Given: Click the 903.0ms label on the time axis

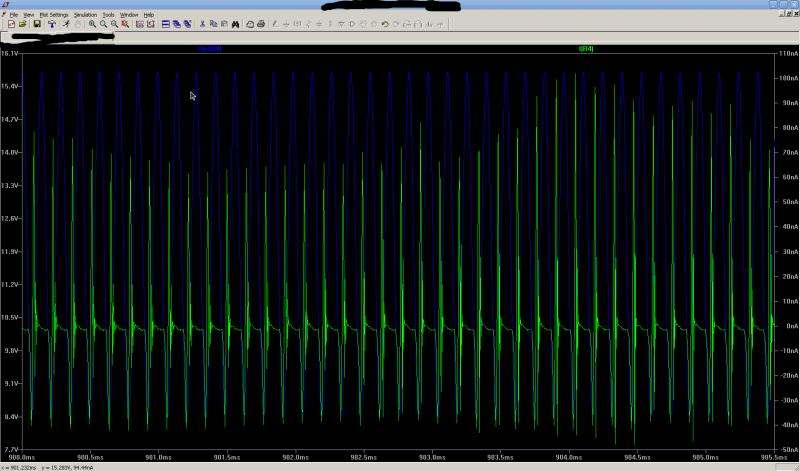Looking at the screenshot, I should pos(431,457).
